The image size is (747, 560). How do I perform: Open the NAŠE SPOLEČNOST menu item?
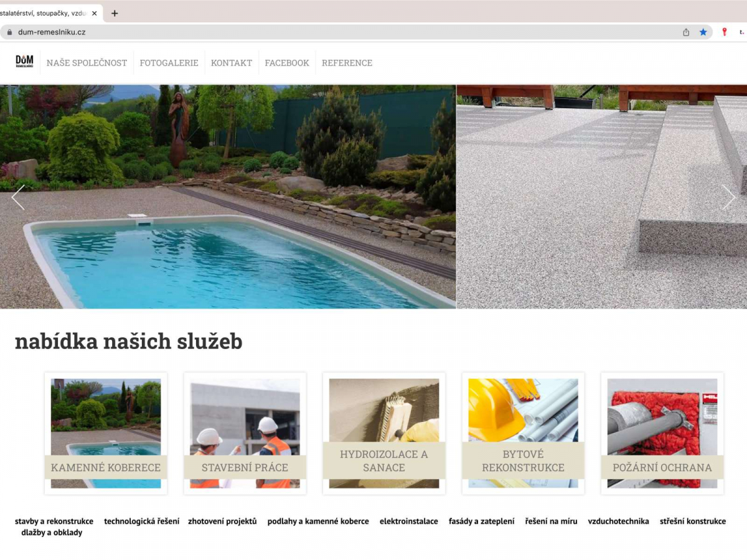pyautogui.click(x=87, y=63)
